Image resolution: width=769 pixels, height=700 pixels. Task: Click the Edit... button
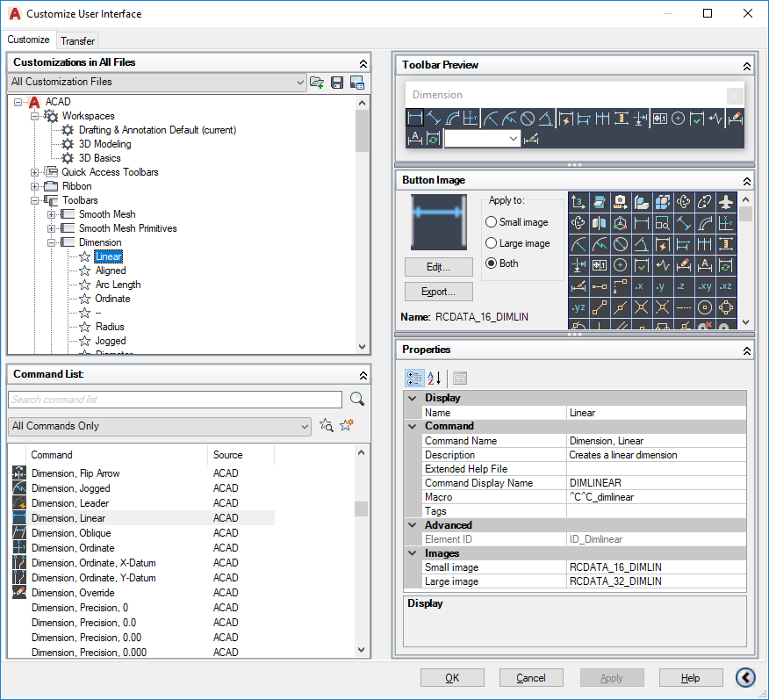click(x=438, y=267)
